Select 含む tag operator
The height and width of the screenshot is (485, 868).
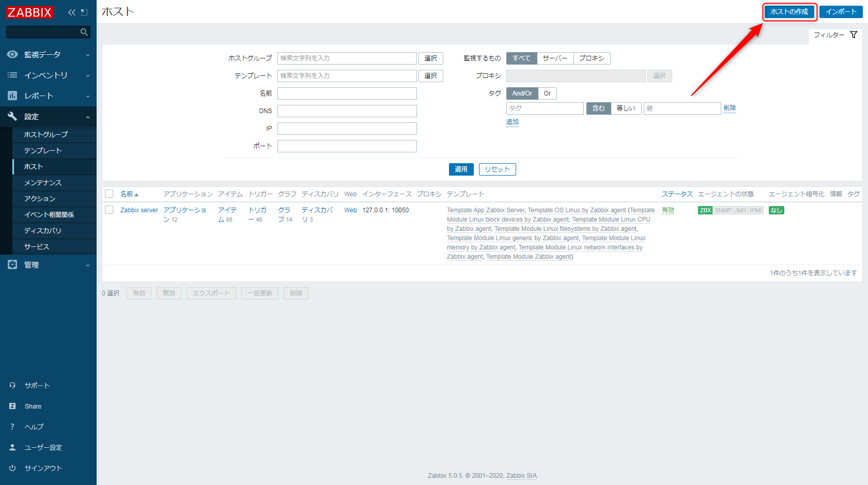pos(598,108)
